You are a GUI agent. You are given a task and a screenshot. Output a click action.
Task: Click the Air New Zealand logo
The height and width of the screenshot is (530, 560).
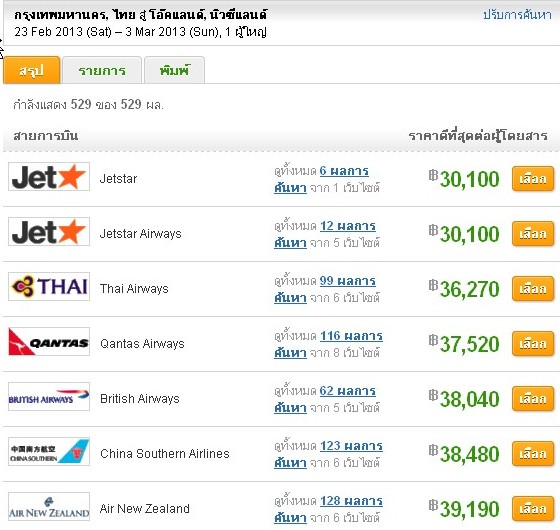click(49, 507)
